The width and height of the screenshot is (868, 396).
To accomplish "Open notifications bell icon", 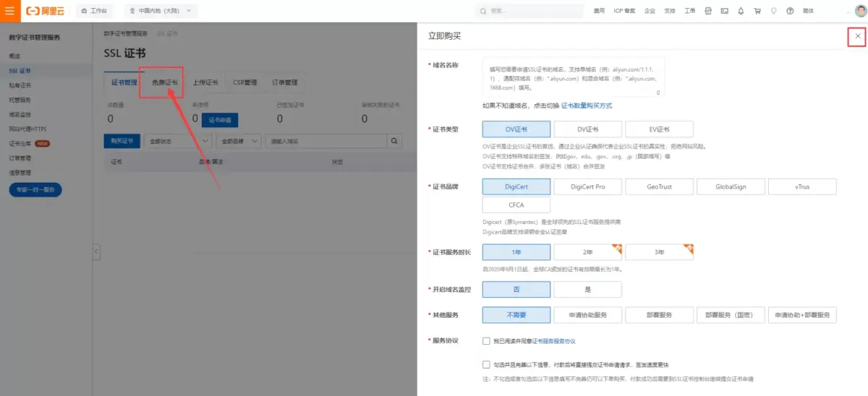I will tap(741, 11).
